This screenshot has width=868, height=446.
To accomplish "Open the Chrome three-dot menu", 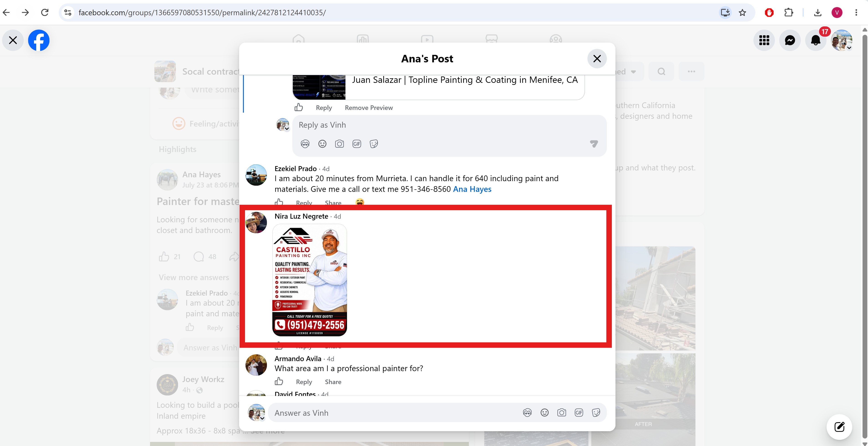I will pyautogui.click(x=856, y=13).
